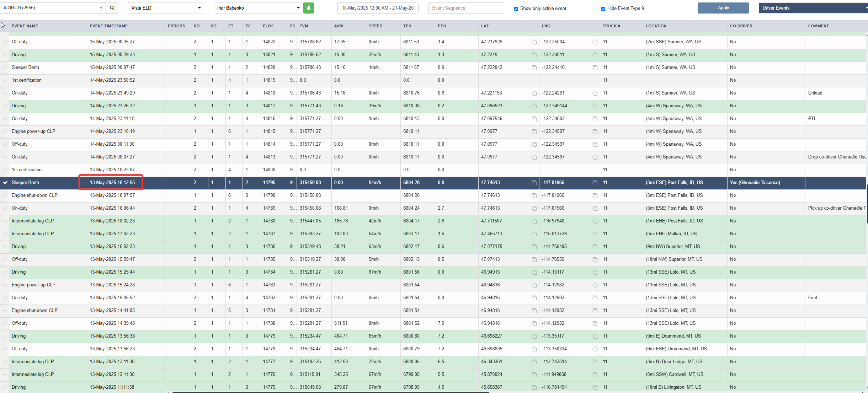Click the green user icon button
868x393 pixels.
[x=309, y=8]
